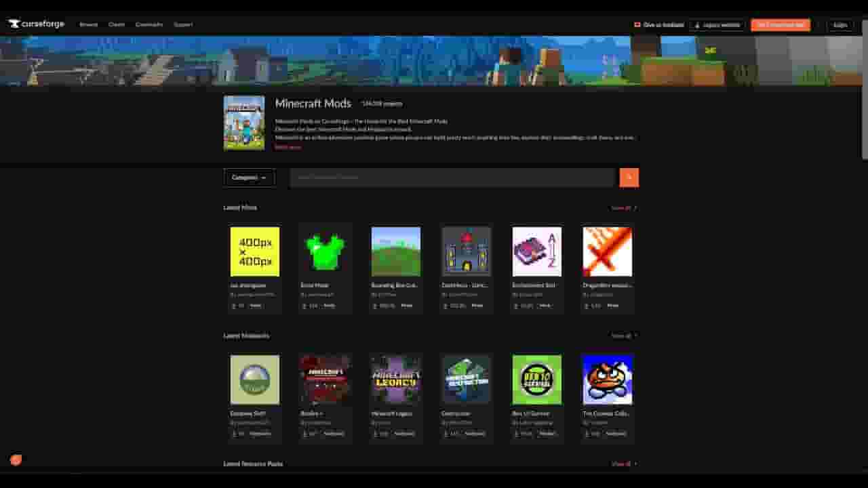The width and height of the screenshot is (868, 488).
Task: Open the orange X Dragonfire mod thumbnail
Action: (608, 251)
